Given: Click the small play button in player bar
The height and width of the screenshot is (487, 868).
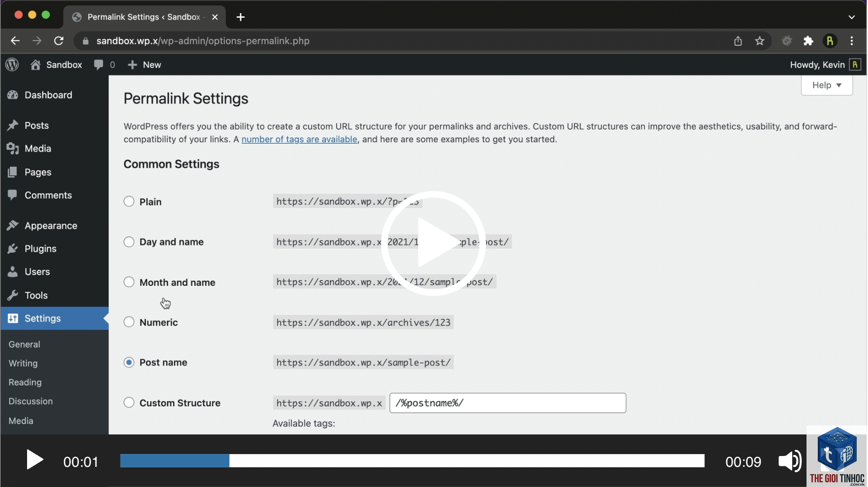Looking at the screenshot, I should 34,460.
